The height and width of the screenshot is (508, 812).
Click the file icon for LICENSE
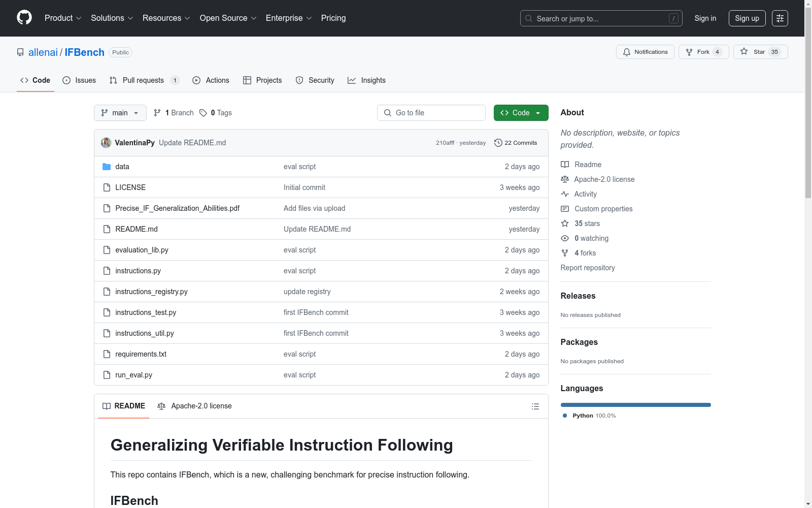pos(107,187)
